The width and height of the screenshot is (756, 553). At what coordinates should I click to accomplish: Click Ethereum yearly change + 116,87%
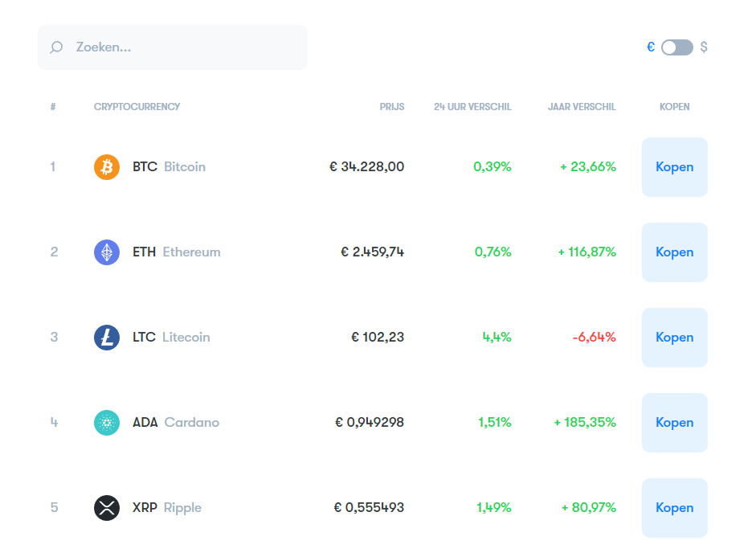tap(587, 252)
